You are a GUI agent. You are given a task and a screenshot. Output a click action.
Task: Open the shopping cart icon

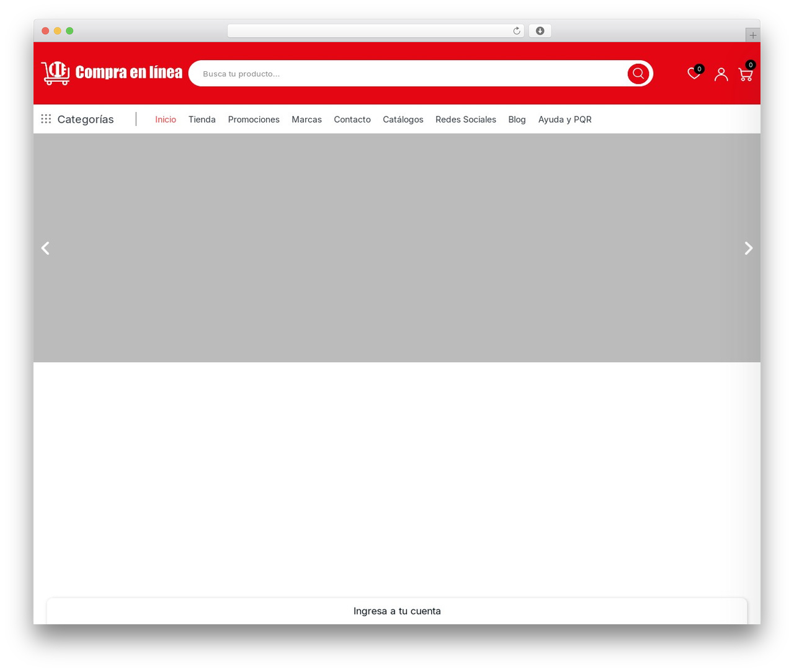(746, 74)
